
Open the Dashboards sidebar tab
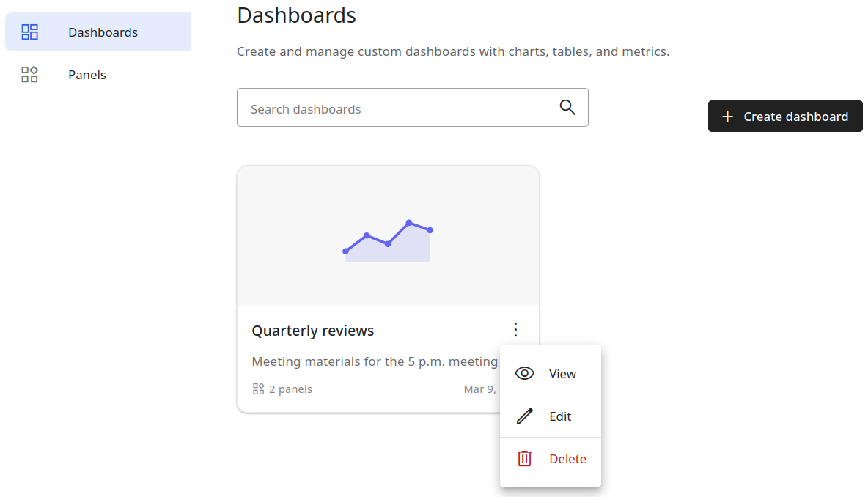pos(103,32)
